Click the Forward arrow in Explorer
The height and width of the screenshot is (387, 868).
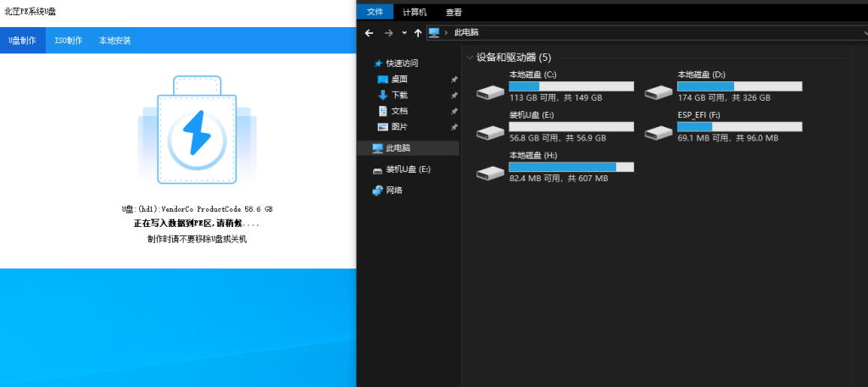pos(388,32)
